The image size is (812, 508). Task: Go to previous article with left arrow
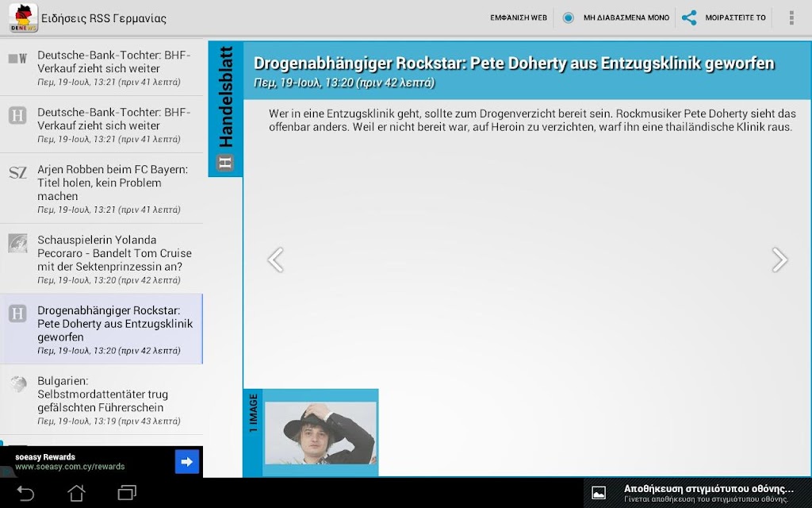coord(275,260)
